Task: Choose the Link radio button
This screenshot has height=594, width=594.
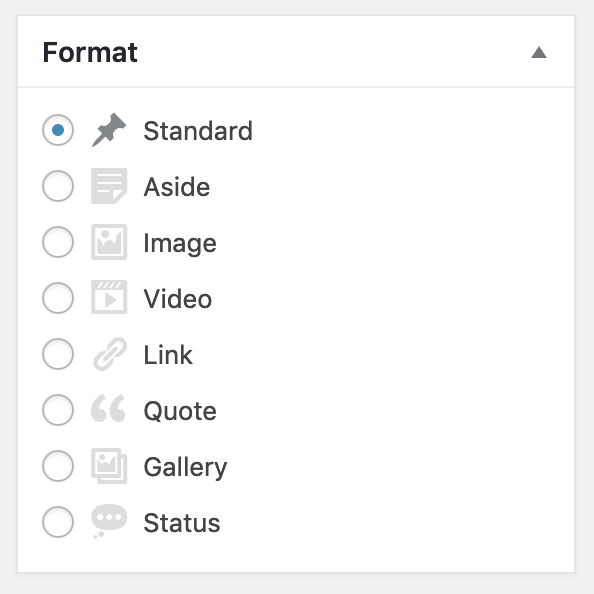Action: (x=58, y=354)
